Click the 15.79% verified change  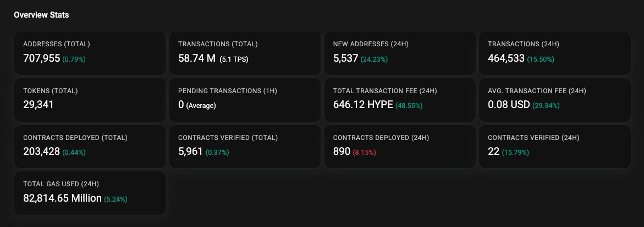click(515, 153)
